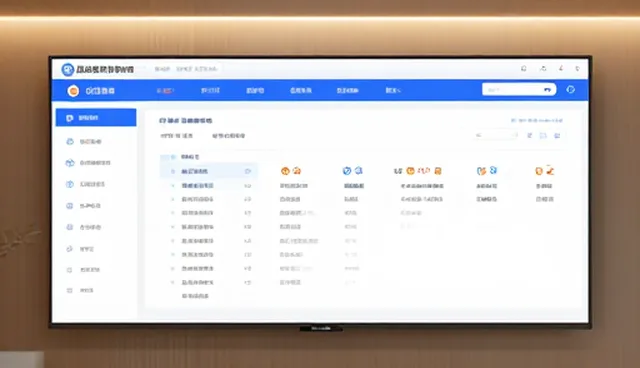Click the icon in the list's header row
The width and height of the screenshot is (640, 368).
173,157
